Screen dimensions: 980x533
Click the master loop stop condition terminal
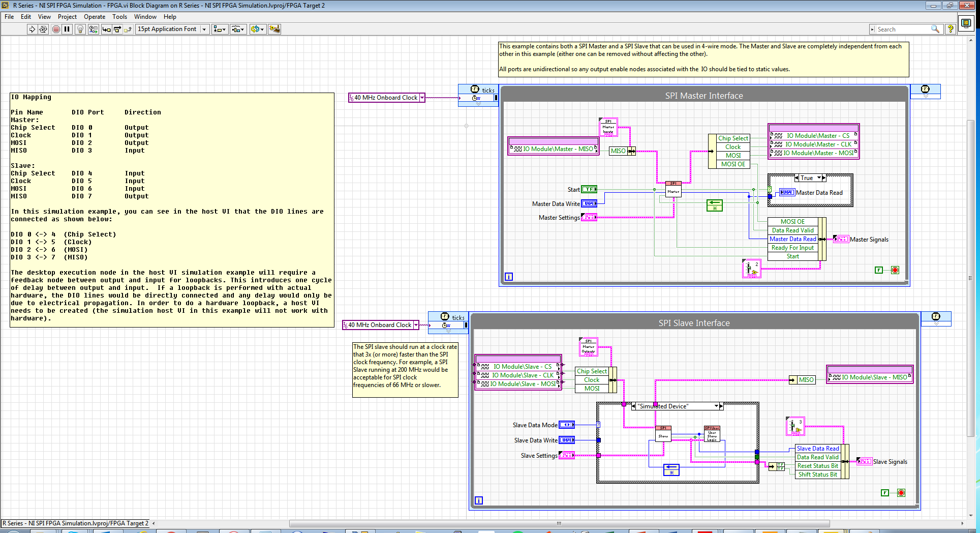tap(895, 270)
